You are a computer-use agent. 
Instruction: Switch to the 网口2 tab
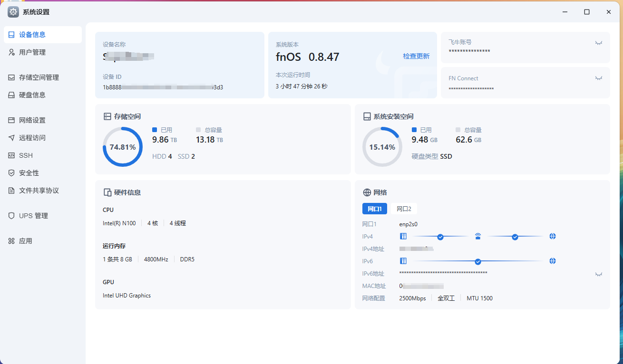(404, 209)
